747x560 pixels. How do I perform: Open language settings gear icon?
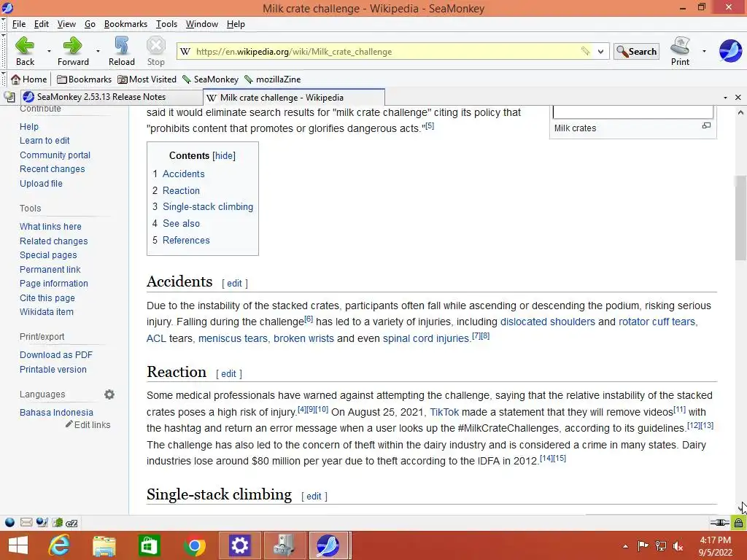tap(109, 394)
